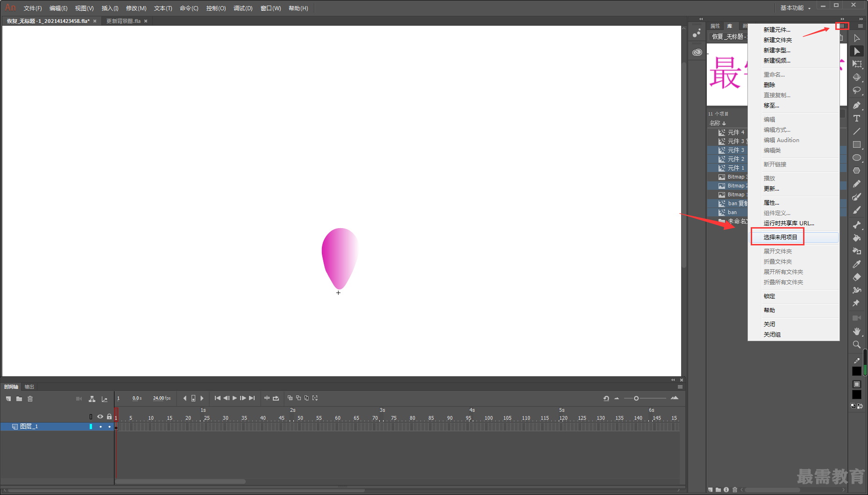Switch to the 输出 tab

coord(29,387)
